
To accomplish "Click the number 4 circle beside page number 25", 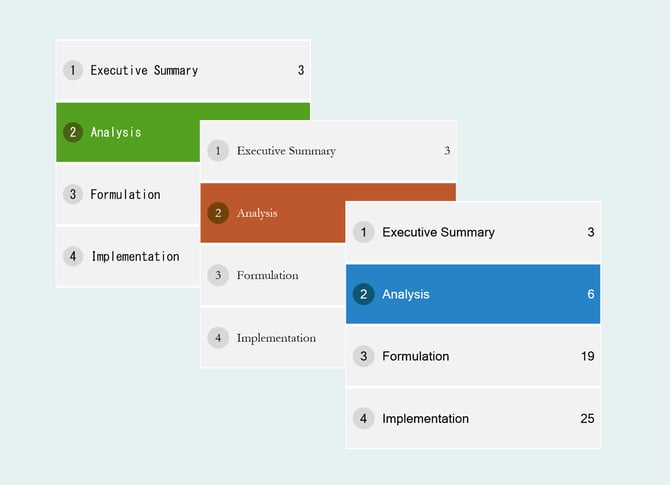I will [364, 418].
